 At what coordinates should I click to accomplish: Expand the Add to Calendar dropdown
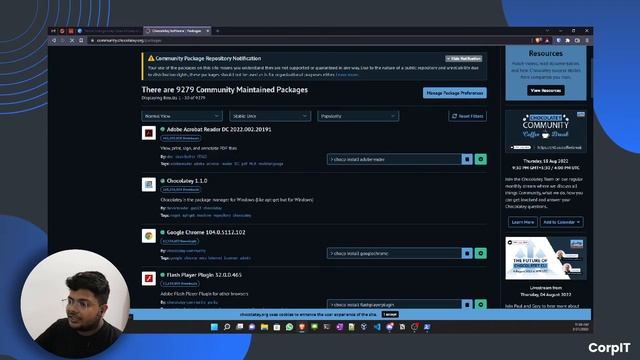click(x=562, y=222)
